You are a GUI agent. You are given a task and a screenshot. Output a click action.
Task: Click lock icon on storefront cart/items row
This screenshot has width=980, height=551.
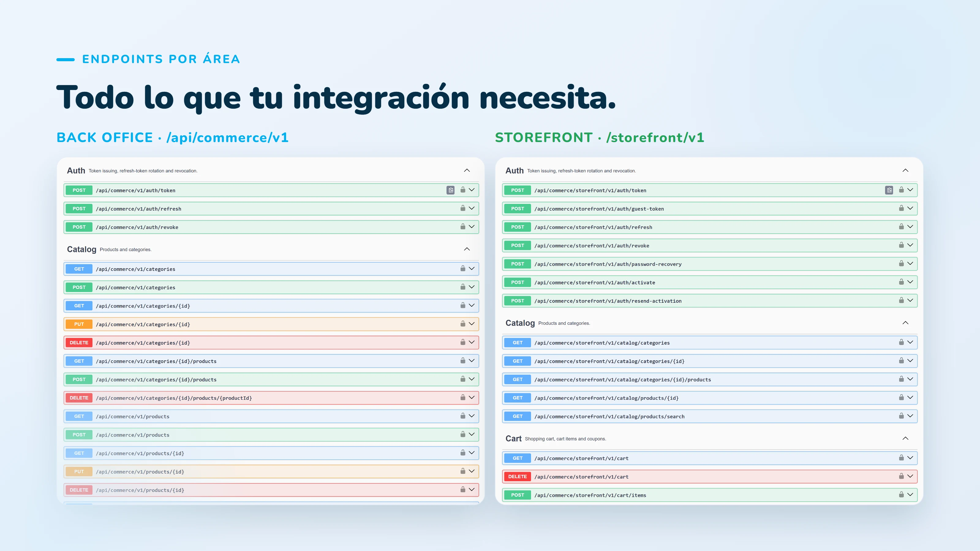tap(901, 495)
